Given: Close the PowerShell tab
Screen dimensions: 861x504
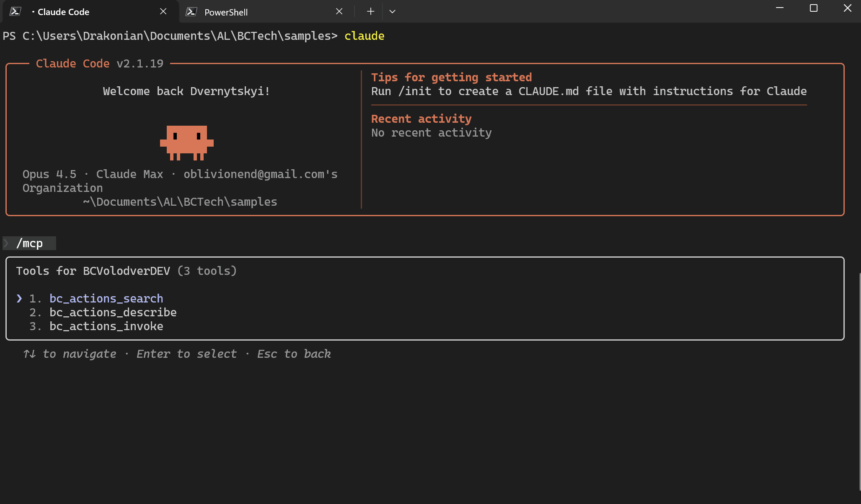Looking at the screenshot, I should point(339,12).
